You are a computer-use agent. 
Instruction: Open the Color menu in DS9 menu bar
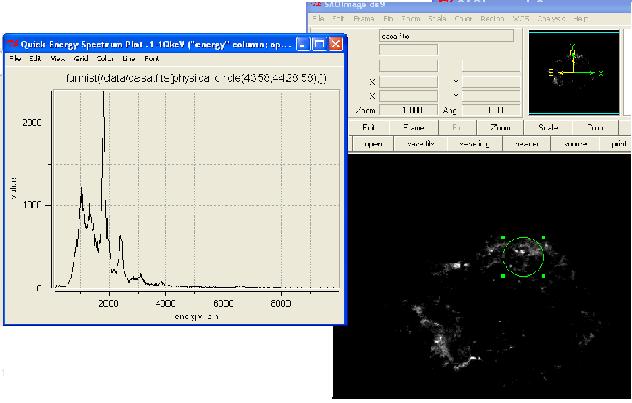click(x=463, y=19)
